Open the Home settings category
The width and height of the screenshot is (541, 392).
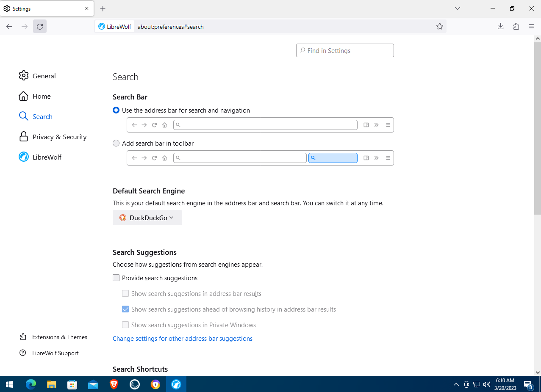coord(35,96)
